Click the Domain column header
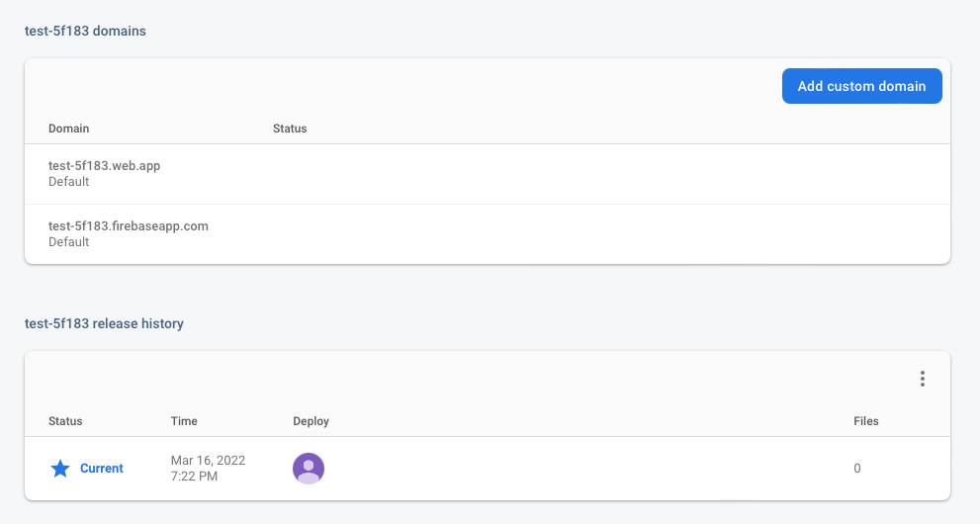The width and height of the screenshot is (980, 524). coord(69,129)
